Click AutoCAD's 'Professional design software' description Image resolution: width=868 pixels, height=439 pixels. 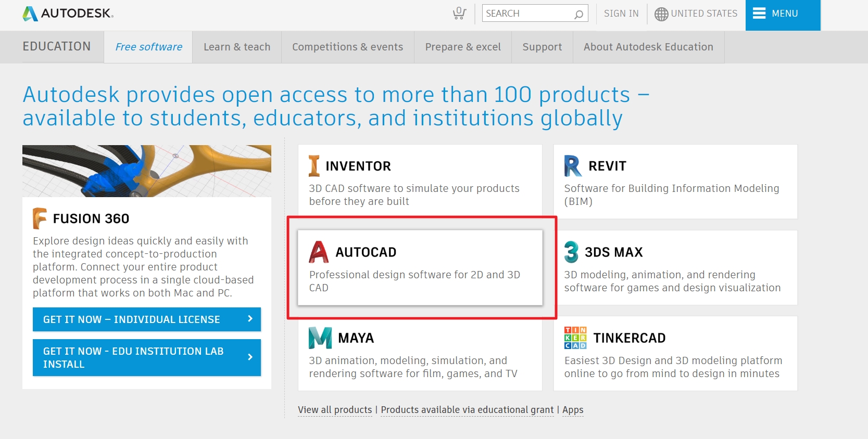click(x=414, y=281)
